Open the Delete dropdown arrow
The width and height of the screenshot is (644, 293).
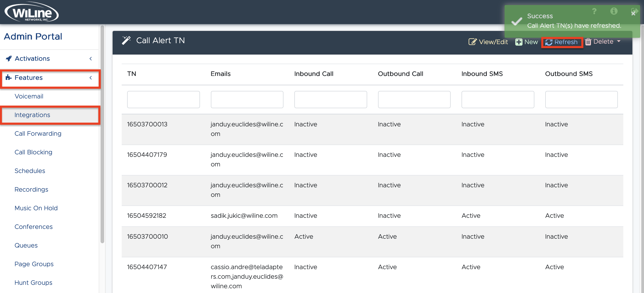pos(619,41)
